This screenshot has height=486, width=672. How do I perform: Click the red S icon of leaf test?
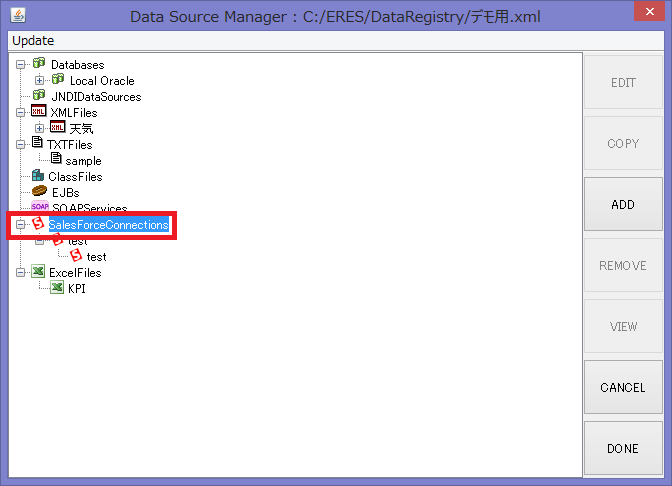[76, 255]
